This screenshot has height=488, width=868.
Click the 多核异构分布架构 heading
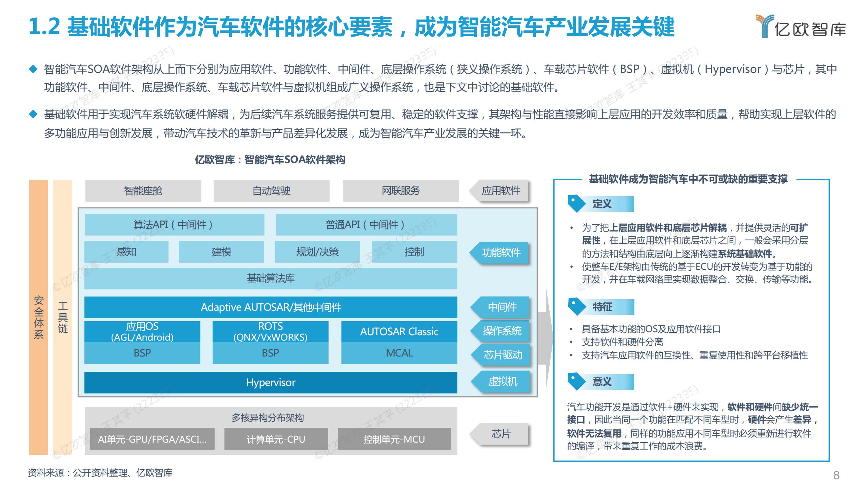pyautogui.click(x=268, y=418)
